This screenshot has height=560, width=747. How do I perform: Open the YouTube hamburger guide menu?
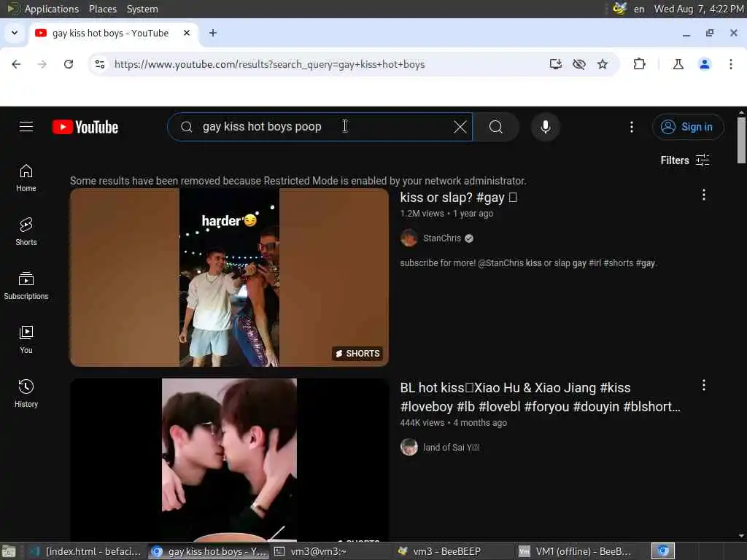click(x=26, y=127)
